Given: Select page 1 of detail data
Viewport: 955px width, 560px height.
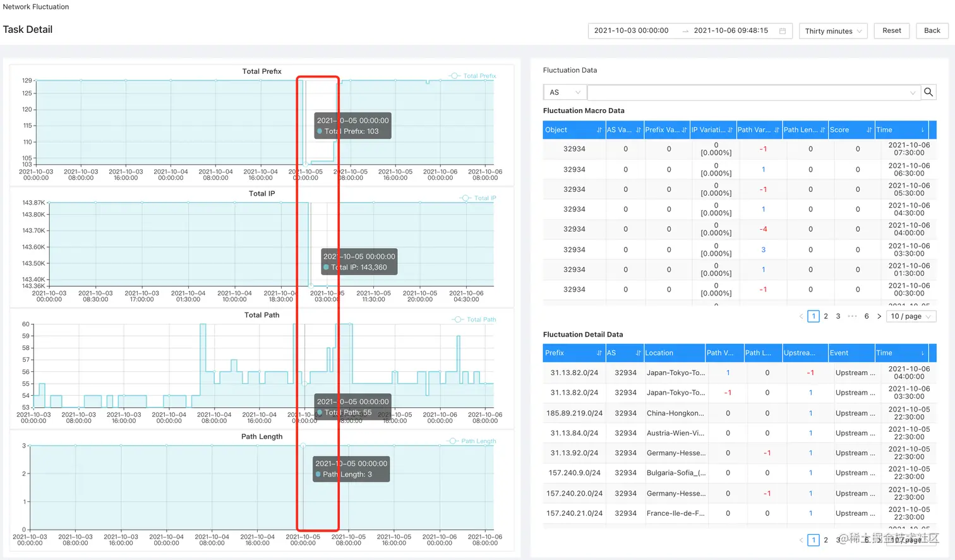Looking at the screenshot, I should coord(814,540).
